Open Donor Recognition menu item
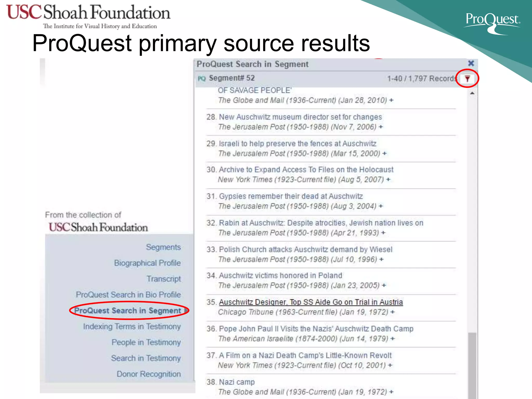The image size is (532, 399). tap(149, 374)
